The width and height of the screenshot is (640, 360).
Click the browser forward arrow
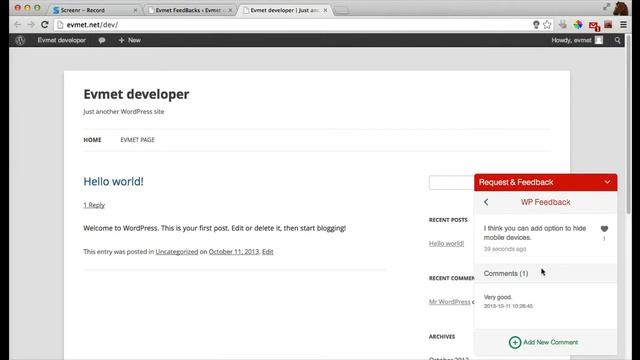pyautogui.click(x=31, y=24)
